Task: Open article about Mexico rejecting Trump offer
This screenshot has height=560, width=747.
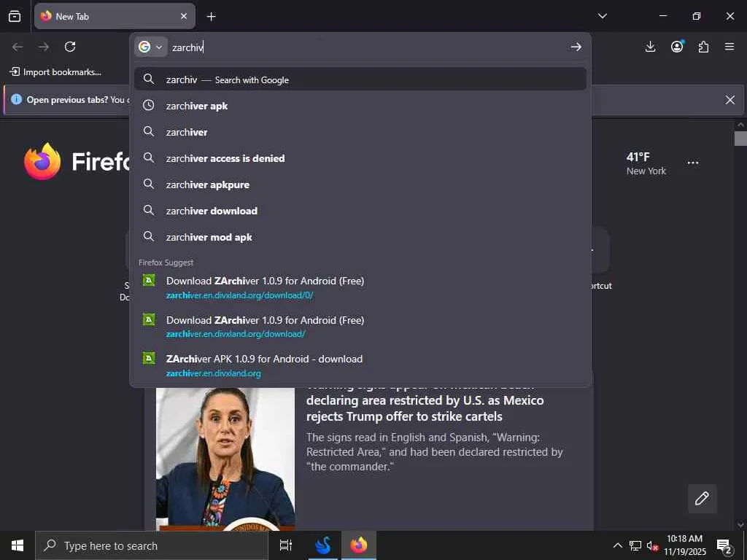Action: click(425, 408)
